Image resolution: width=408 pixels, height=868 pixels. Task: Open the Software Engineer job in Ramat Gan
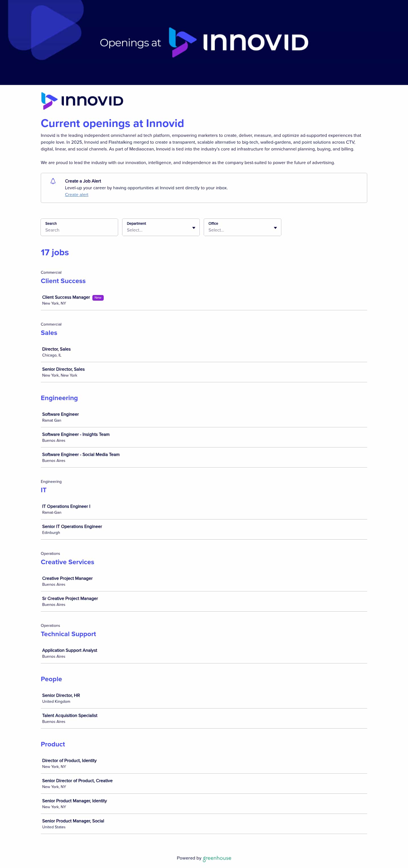click(204, 417)
